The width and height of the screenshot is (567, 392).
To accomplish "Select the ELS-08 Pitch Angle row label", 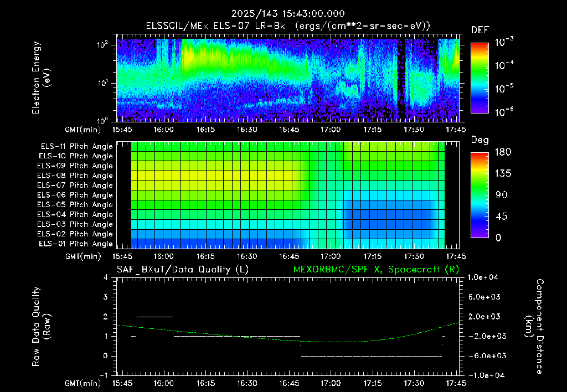I will coord(75,176).
